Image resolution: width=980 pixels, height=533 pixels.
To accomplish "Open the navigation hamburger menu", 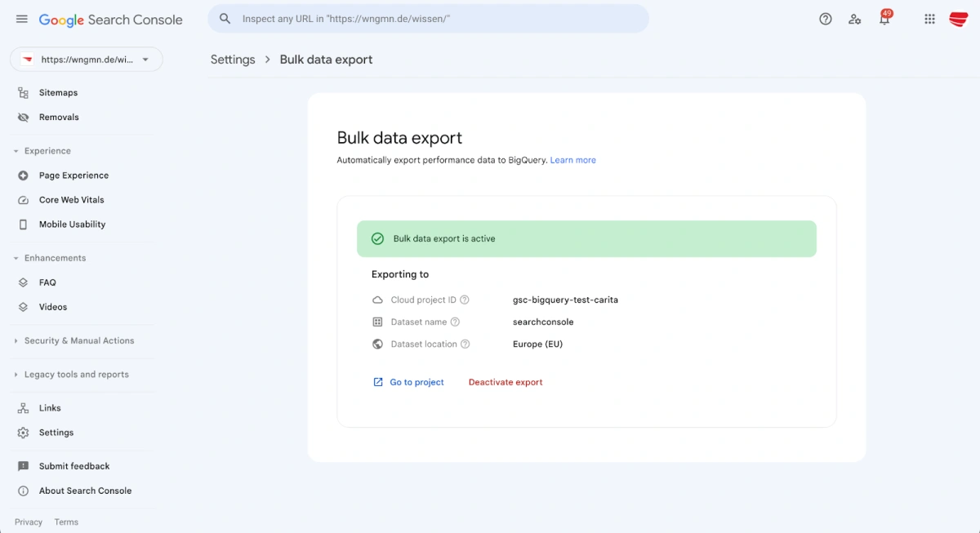I will point(21,19).
